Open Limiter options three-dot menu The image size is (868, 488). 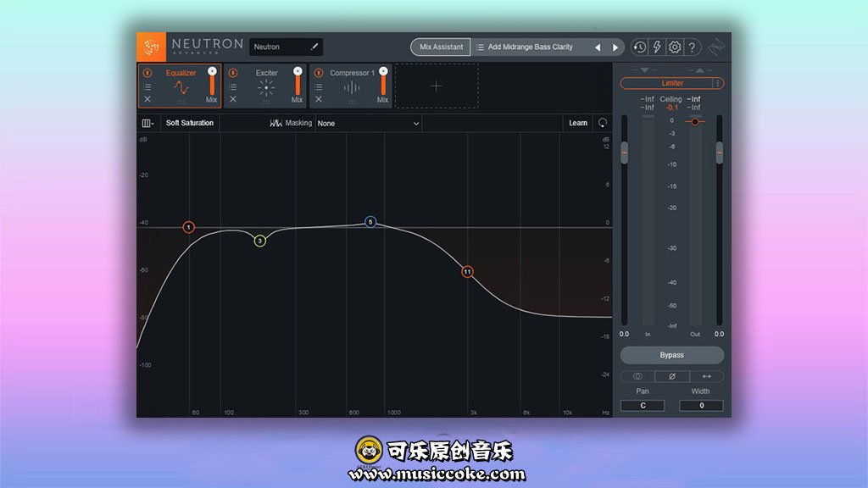[x=718, y=83]
